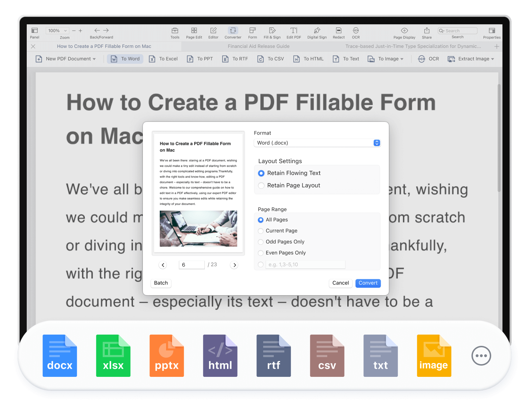Screen dimensions: 532x417
Task: Click the custom page range input field
Action: (x=305, y=264)
